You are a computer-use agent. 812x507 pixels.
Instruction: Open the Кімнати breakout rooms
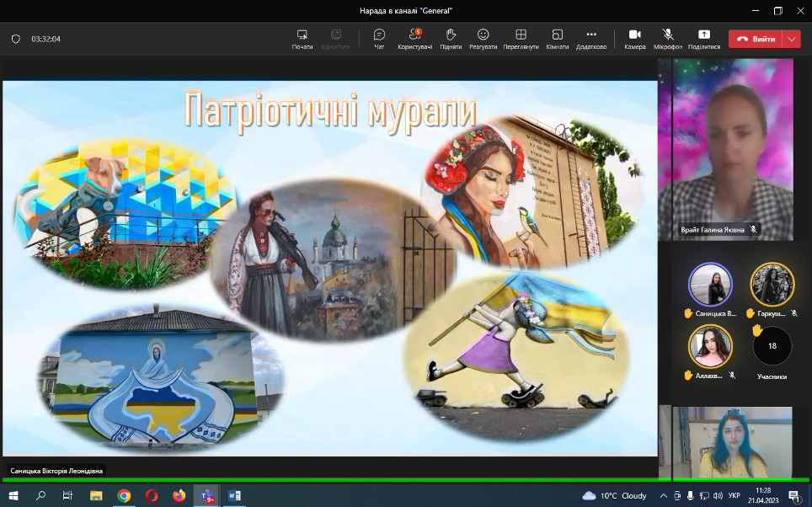(x=557, y=39)
